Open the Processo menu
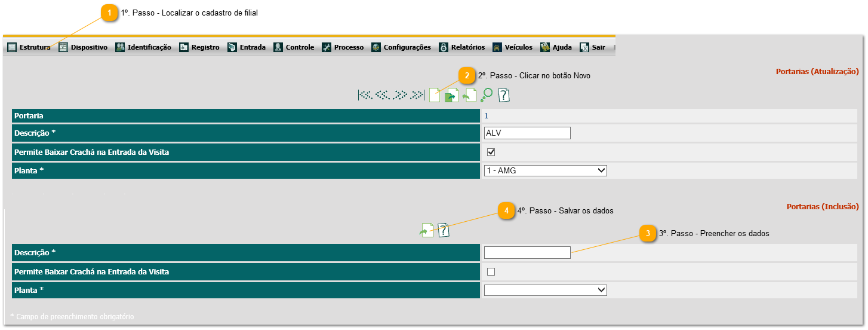The image size is (868, 330). [343, 47]
